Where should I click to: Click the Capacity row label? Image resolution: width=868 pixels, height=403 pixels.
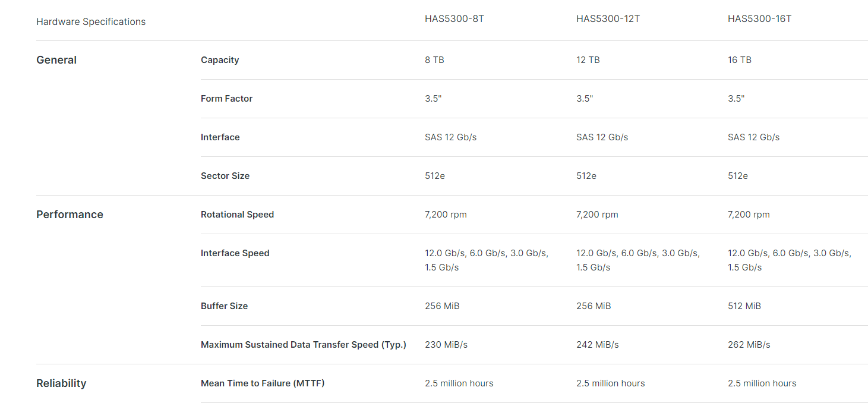[x=220, y=60]
